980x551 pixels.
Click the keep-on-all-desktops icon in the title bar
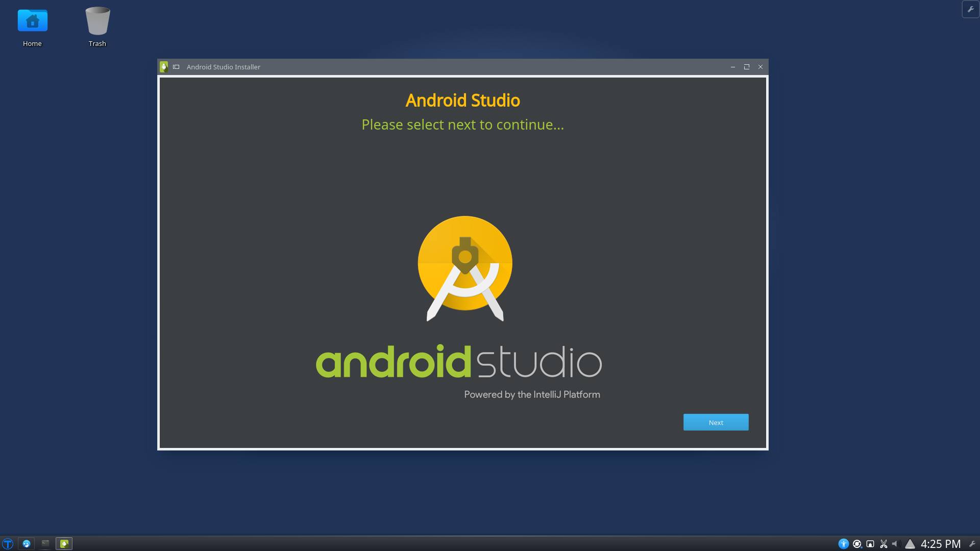coord(176,67)
